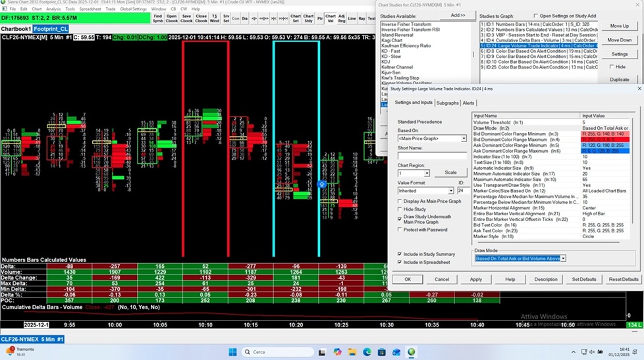This screenshot has width=644, height=360.
Task: Click the study ID field showing 24
Action: coord(464,191)
